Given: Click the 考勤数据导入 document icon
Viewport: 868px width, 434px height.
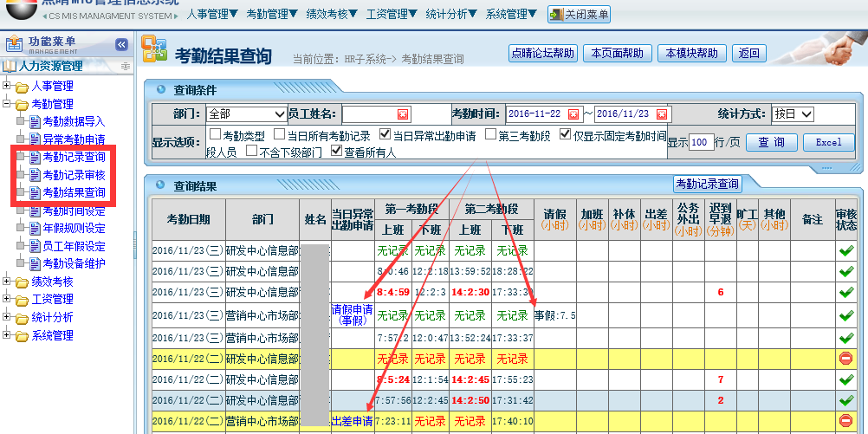Looking at the screenshot, I should 35,121.
